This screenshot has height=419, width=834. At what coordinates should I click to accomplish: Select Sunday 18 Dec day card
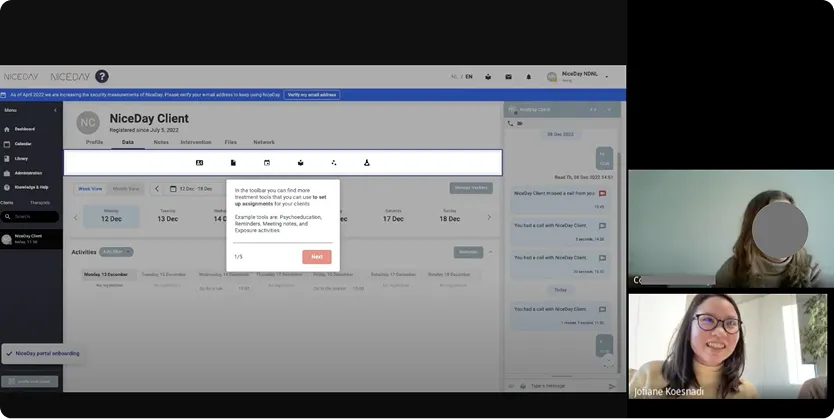[x=449, y=216]
